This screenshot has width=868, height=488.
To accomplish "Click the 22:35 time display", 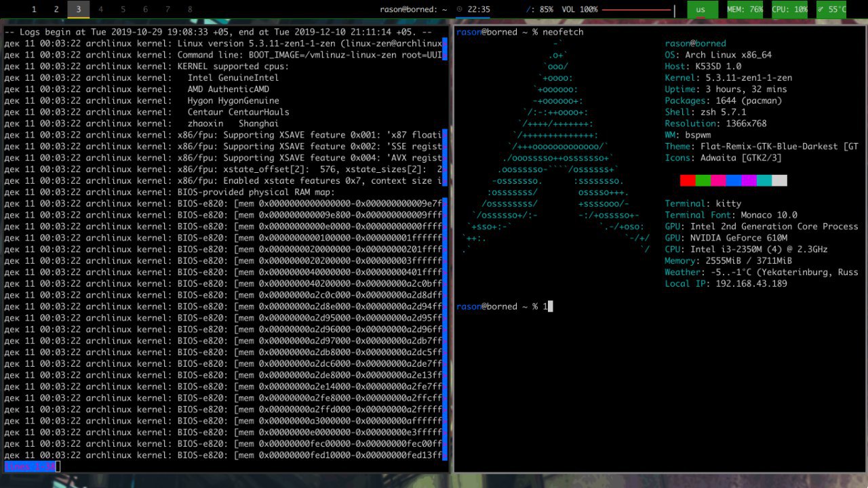I will tap(479, 9).
